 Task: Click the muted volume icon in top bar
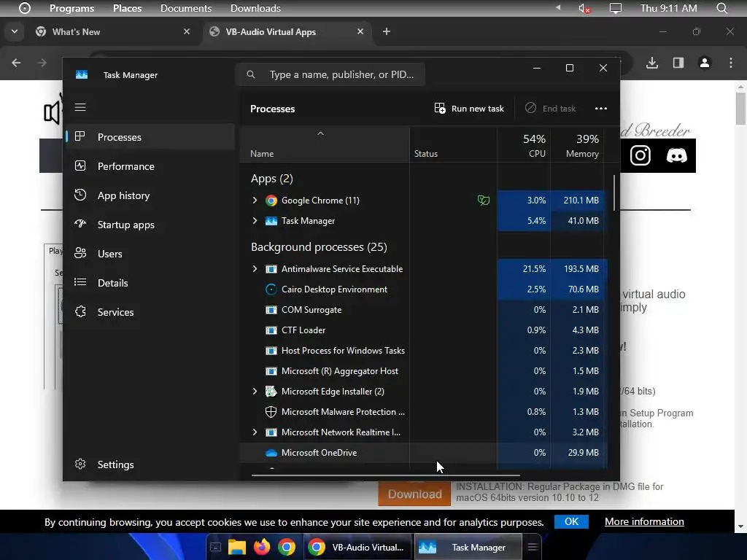tap(584, 9)
